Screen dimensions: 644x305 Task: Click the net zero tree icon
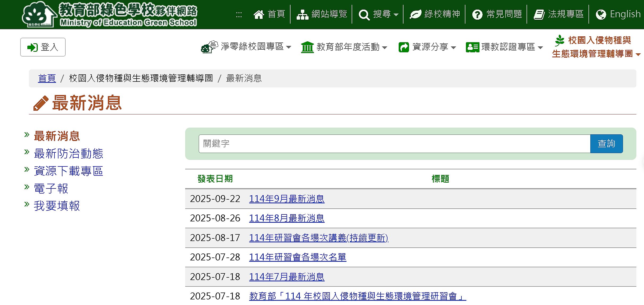tap(209, 47)
